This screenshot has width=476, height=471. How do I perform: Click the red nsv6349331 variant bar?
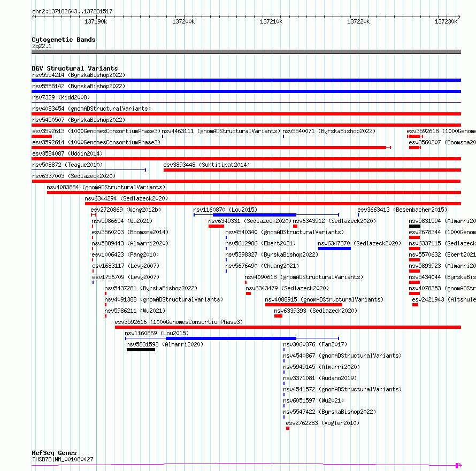pyautogui.click(x=217, y=226)
